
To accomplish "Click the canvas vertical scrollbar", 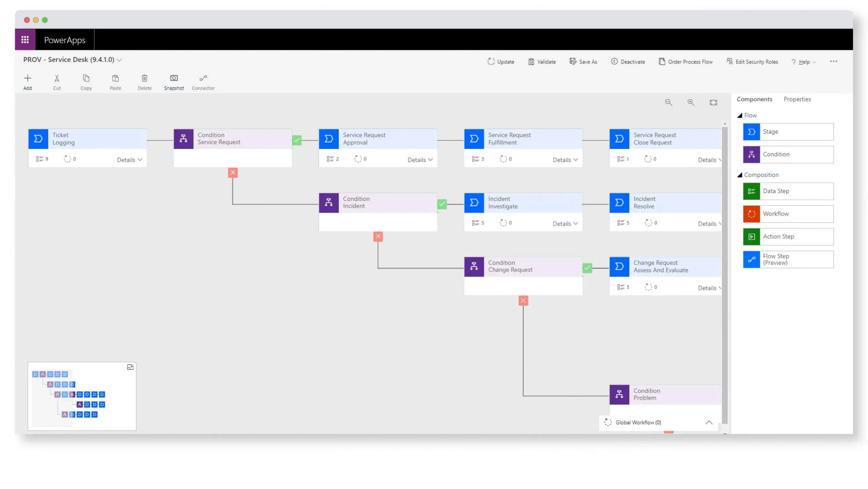I will click(x=725, y=275).
